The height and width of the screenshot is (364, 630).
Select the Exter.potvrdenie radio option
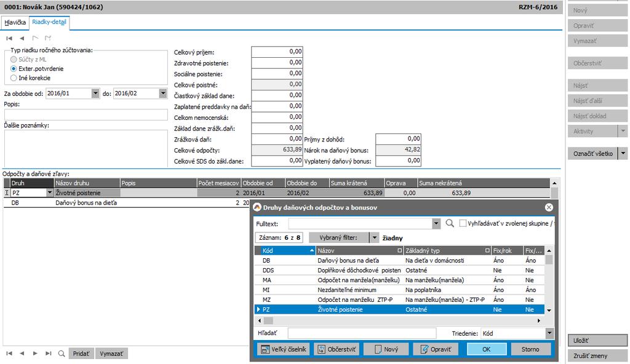14,69
